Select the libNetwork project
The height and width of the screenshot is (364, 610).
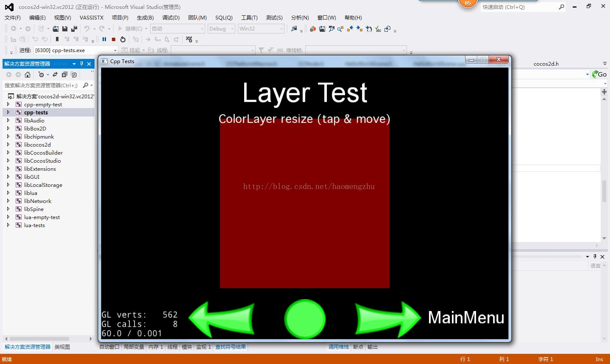38,201
